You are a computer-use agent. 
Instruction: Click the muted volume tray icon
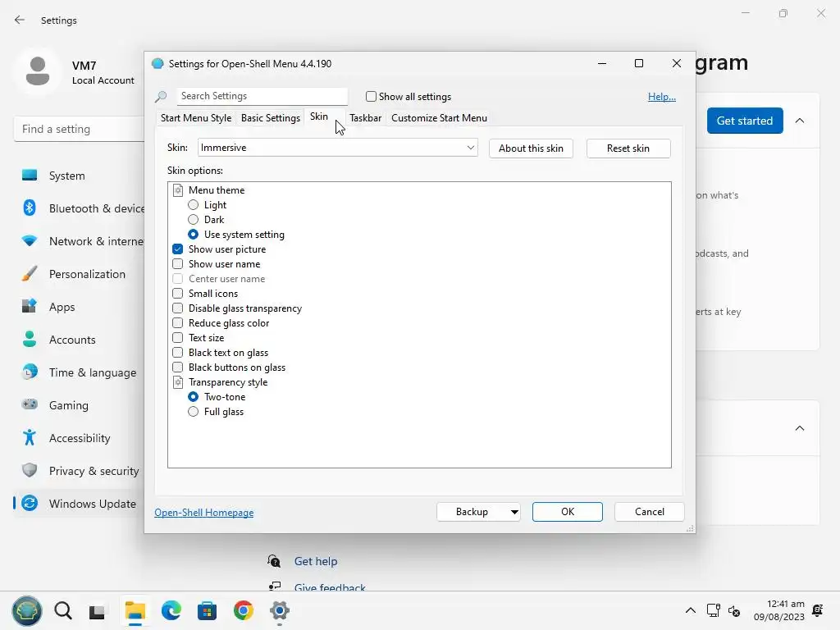[734, 610]
